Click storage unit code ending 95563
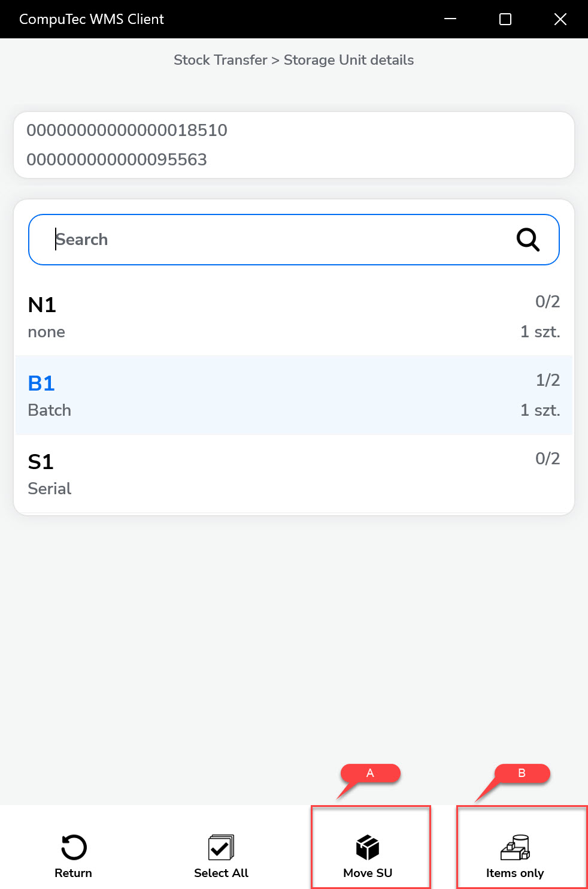This screenshot has height=889, width=588. pos(117,159)
